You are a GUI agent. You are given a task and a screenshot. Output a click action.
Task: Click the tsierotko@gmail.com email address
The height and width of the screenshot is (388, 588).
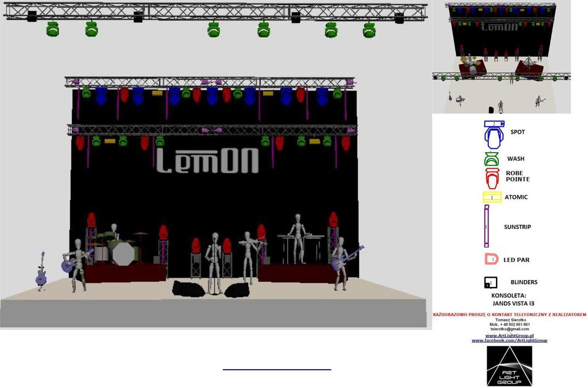coord(510,329)
